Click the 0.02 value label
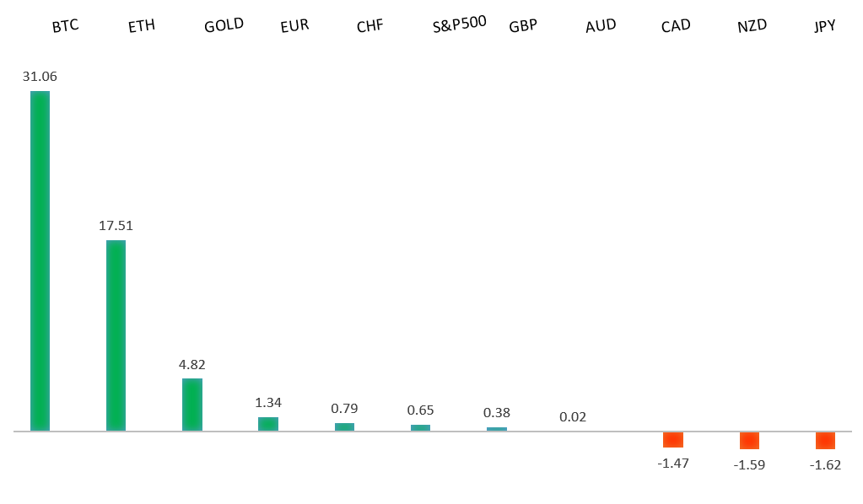Screen dimensions: 863x504 click(573, 416)
